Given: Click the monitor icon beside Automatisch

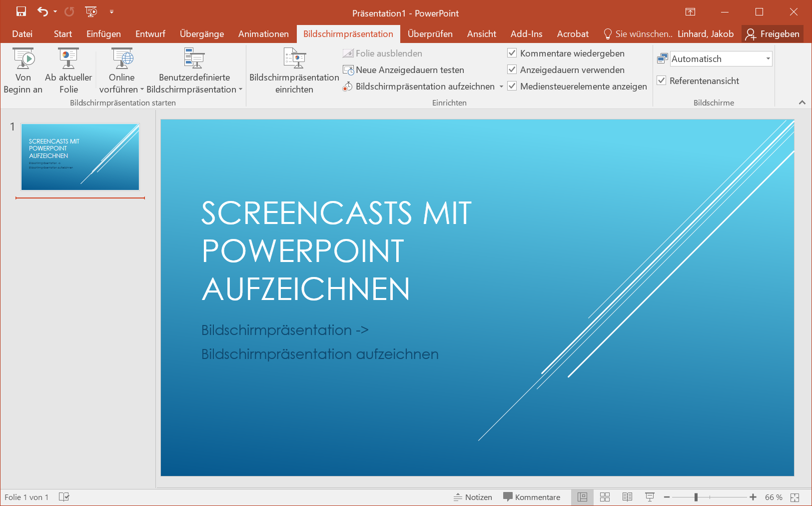Looking at the screenshot, I should (x=662, y=59).
